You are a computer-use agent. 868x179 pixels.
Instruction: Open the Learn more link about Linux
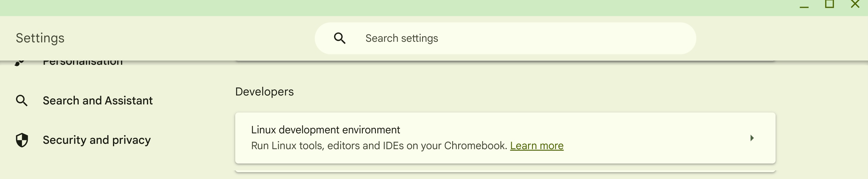[x=537, y=146]
